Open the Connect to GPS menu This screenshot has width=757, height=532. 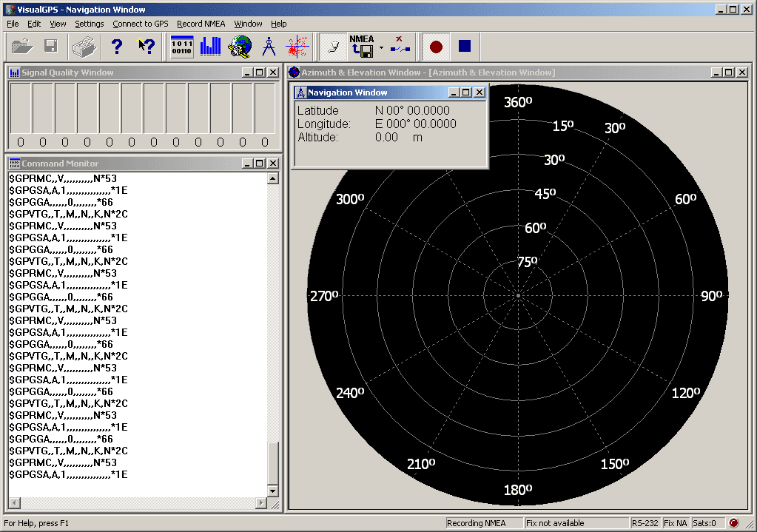(140, 24)
